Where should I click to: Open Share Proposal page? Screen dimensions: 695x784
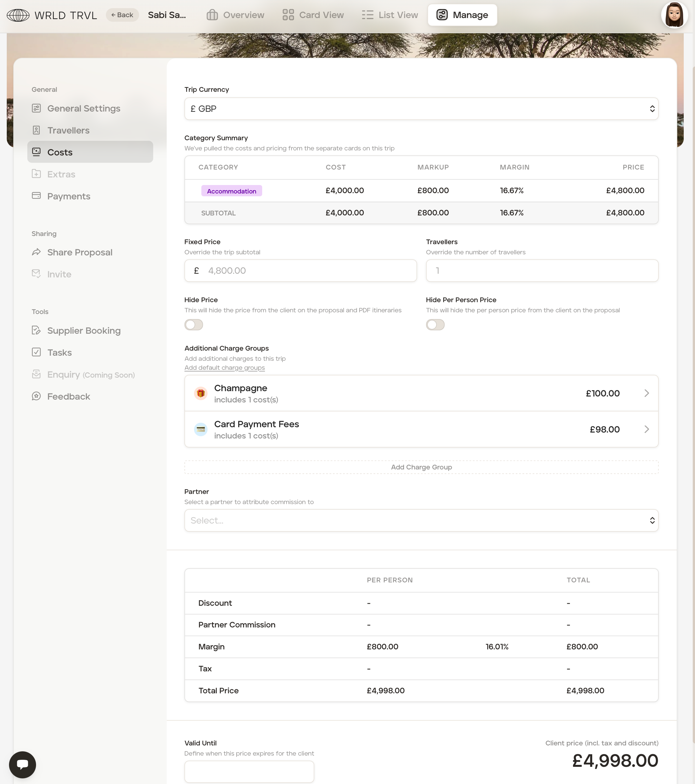pyautogui.click(x=79, y=252)
